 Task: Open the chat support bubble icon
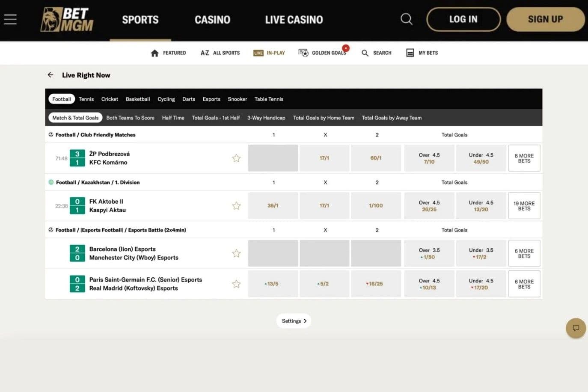pos(576,328)
